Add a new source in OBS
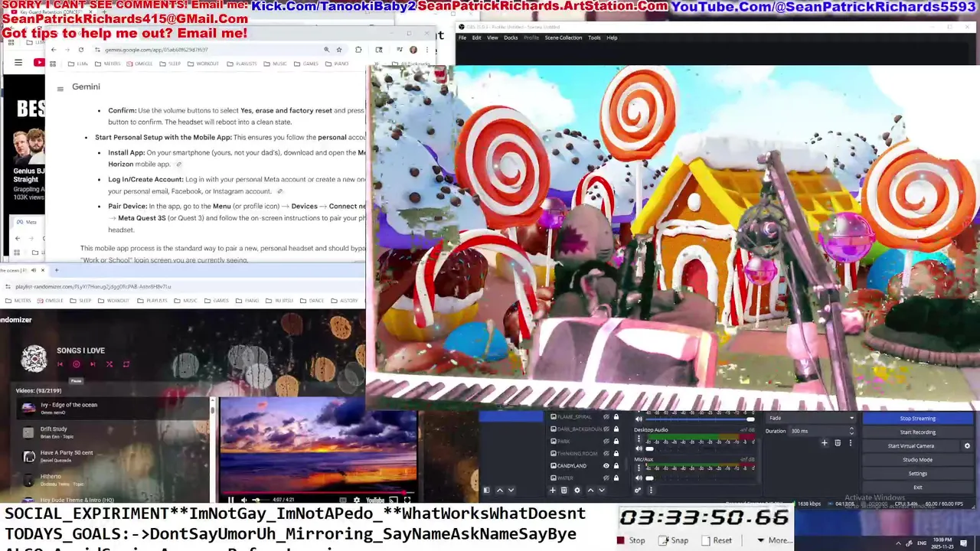The height and width of the screenshot is (551, 980). 553,491
